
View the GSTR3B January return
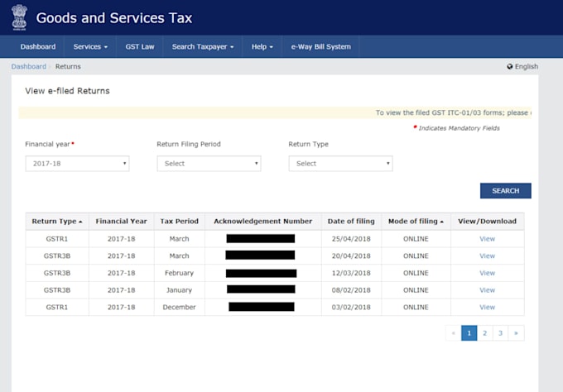(487, 290)
